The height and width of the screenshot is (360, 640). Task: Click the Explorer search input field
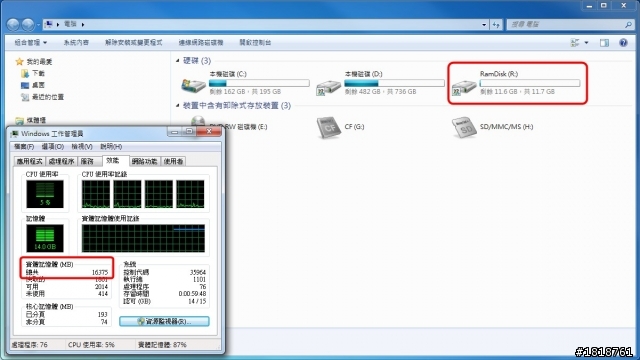[x=570, y=24]
